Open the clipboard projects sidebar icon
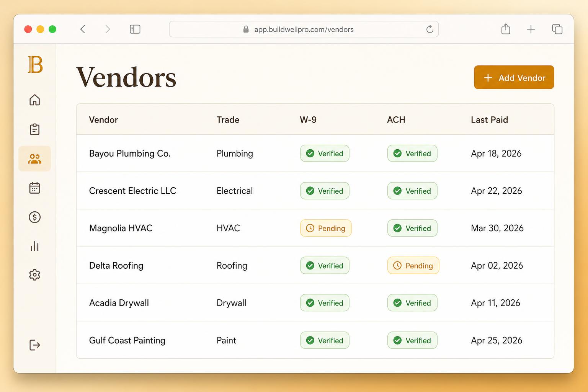Image resolution: width=588 pixels, height=392 pixels. tap(34, 129)
